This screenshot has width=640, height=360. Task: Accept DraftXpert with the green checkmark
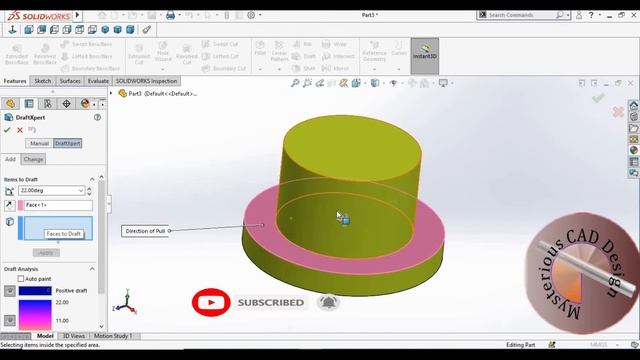pos(7,130)
